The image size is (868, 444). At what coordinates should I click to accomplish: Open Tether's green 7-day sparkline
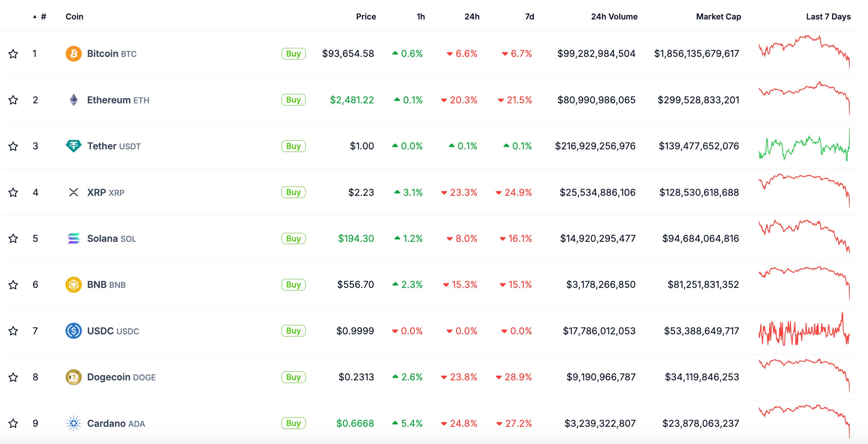coord(804,145)
